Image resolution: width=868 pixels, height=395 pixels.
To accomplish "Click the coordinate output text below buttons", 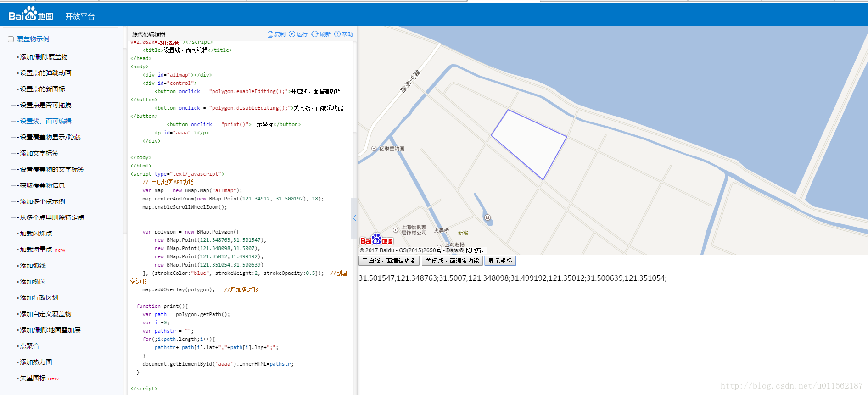I will [513, 278].
